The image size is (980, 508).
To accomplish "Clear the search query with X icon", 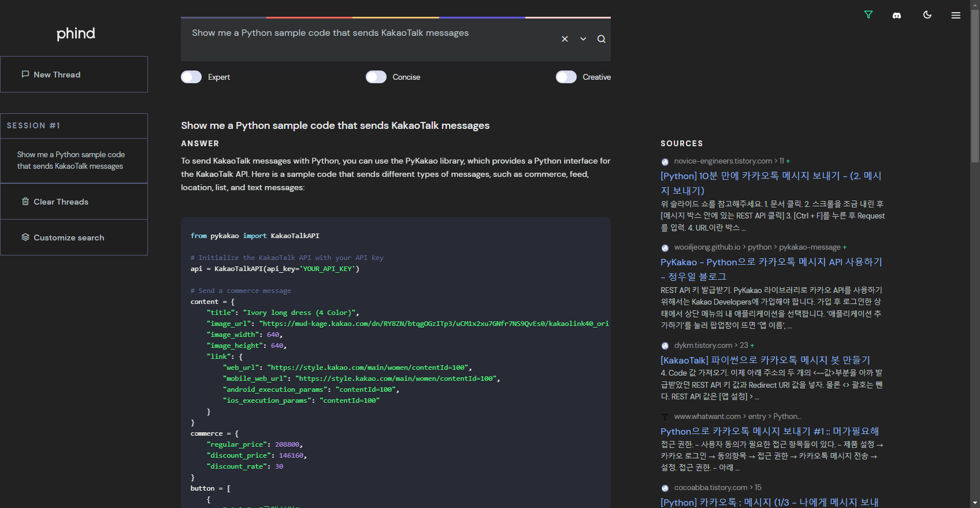I will click(565, 39).
